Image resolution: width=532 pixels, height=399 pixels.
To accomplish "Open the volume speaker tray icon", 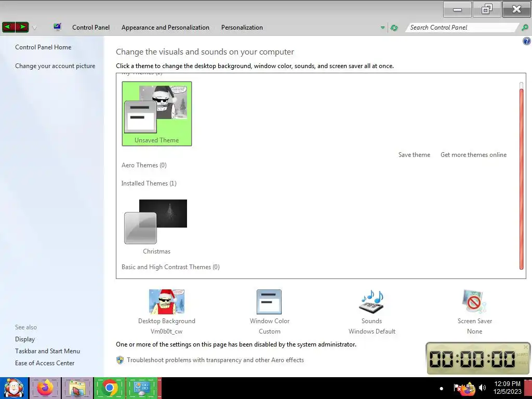I will [x=482, y=388].
